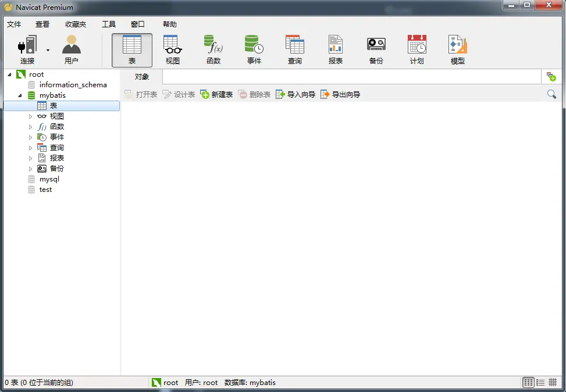This screenshot has width=566, height=392.
Task: Collapse the mybatis database node
Action: (x=20, y=95)
